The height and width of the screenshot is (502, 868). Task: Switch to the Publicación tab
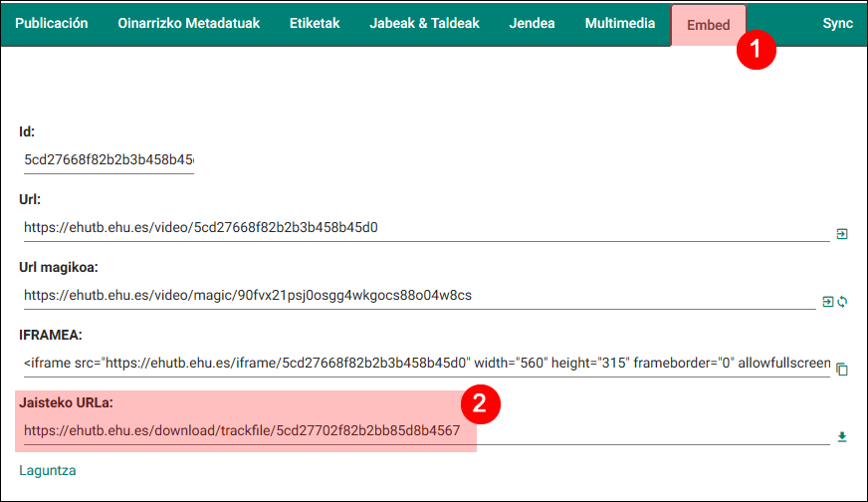pos(52,24)
